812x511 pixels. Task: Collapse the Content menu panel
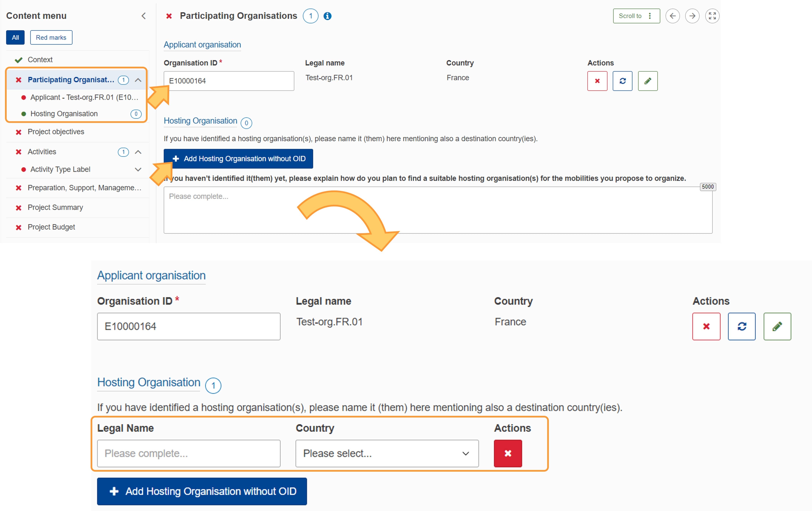click(x=144, y=16)
